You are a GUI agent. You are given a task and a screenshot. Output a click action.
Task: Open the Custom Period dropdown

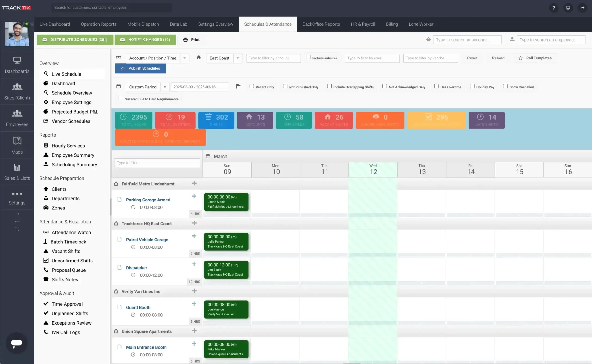tap(165, 87)
